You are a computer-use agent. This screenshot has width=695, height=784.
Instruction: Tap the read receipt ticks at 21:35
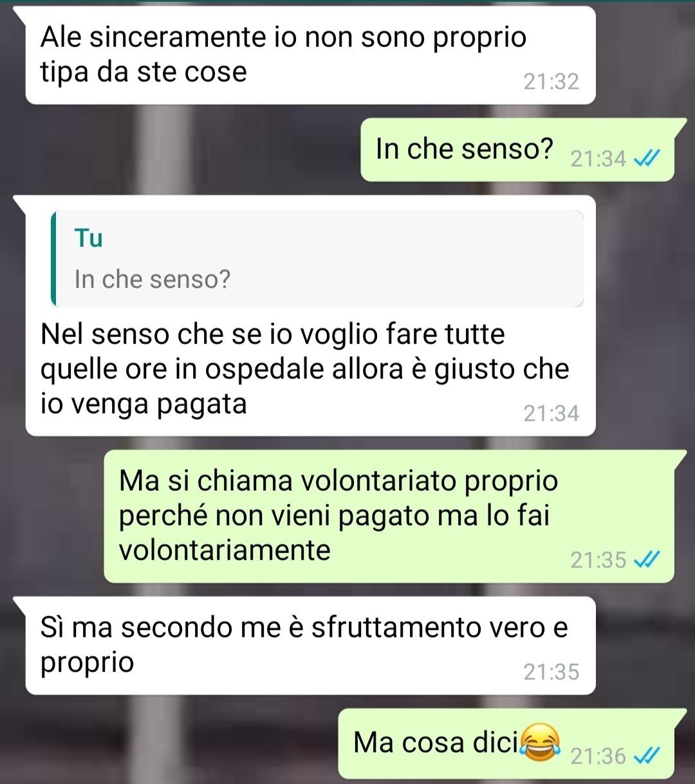[646, 561]
